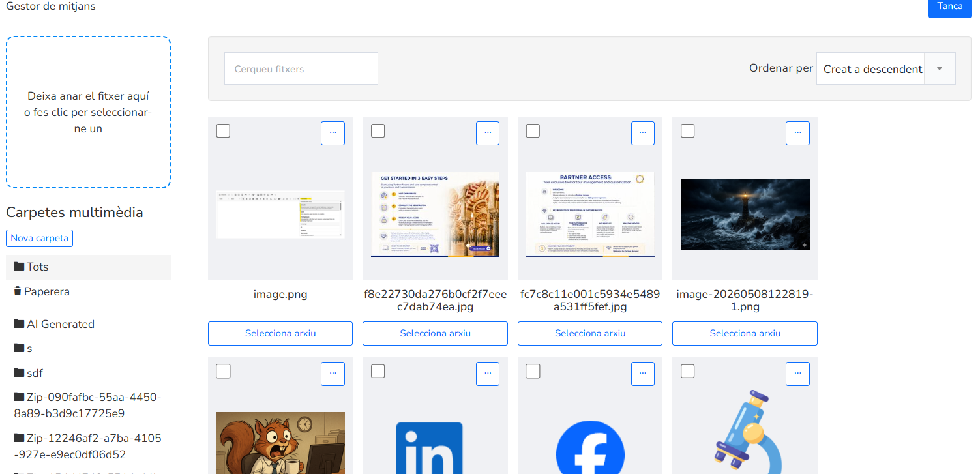Click the file name image.png
The width and height of the screenshot is (980, 474).
coord(280,295)
